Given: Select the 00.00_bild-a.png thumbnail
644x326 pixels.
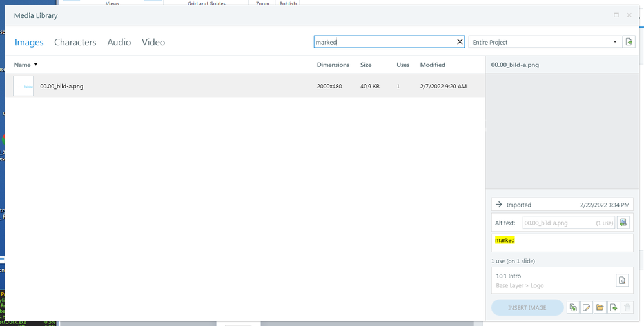Looking at the screenshot, I should [23, 86].
